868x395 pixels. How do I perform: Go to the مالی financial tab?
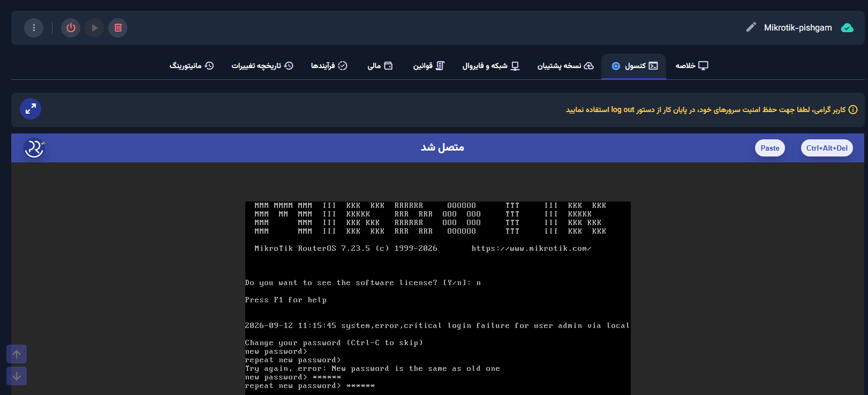(380, 65)
